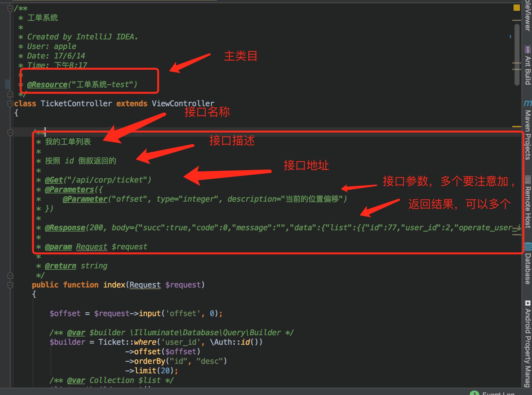This screenshot has width=532, height=395.
Task: Open the Remote Host tool window
Action: point(528,202)
